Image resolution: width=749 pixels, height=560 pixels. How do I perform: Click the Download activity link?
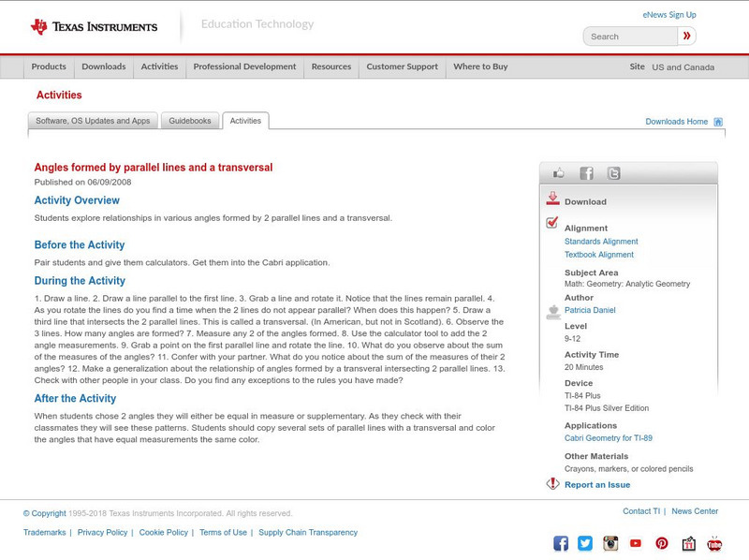pyautogui.click(x=585, y=201)
